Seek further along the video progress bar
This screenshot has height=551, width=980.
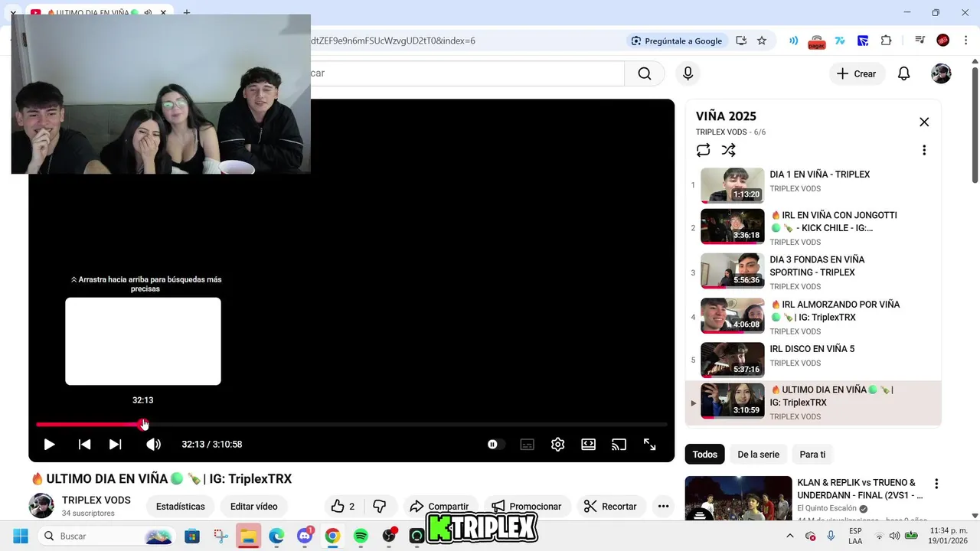(406, 424)
